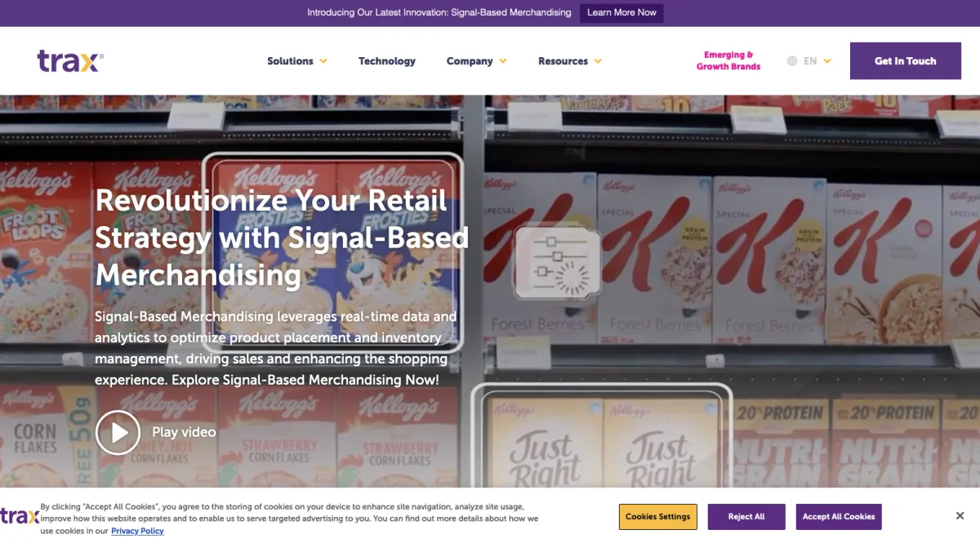Open the Privacy Policy link

pyautogui.click(x=137, y=531)
